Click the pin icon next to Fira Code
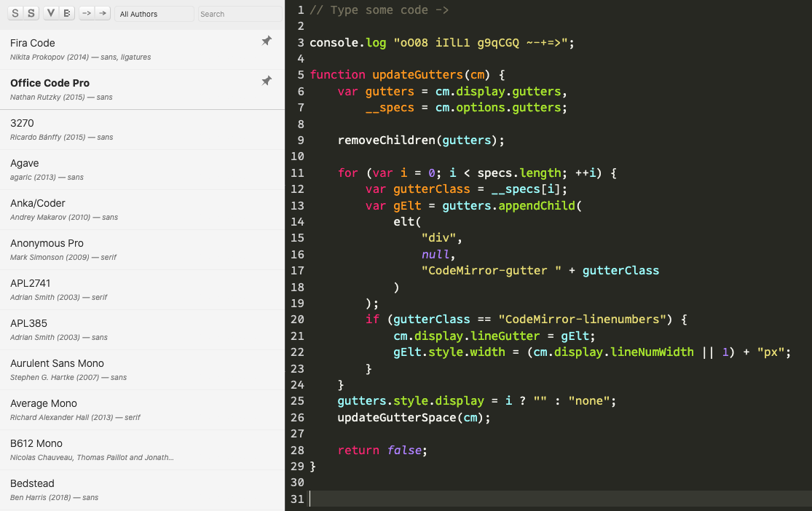The width and height of the screenshot is (812, 511). pyautogui.click(x=267, y=41)
